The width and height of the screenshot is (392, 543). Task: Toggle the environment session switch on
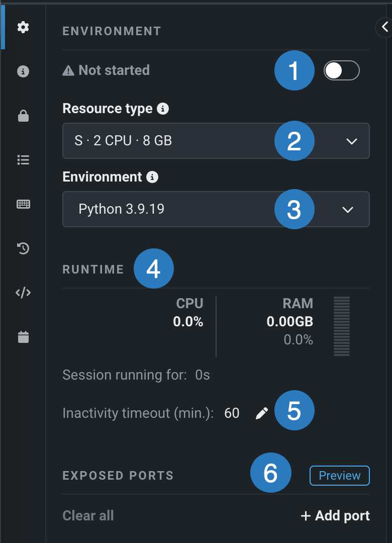click(342, 71)
